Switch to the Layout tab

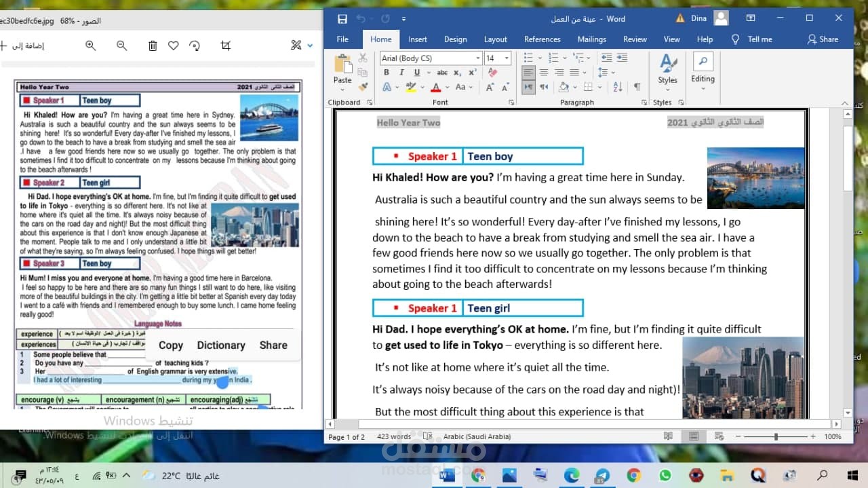coord(496,39)
